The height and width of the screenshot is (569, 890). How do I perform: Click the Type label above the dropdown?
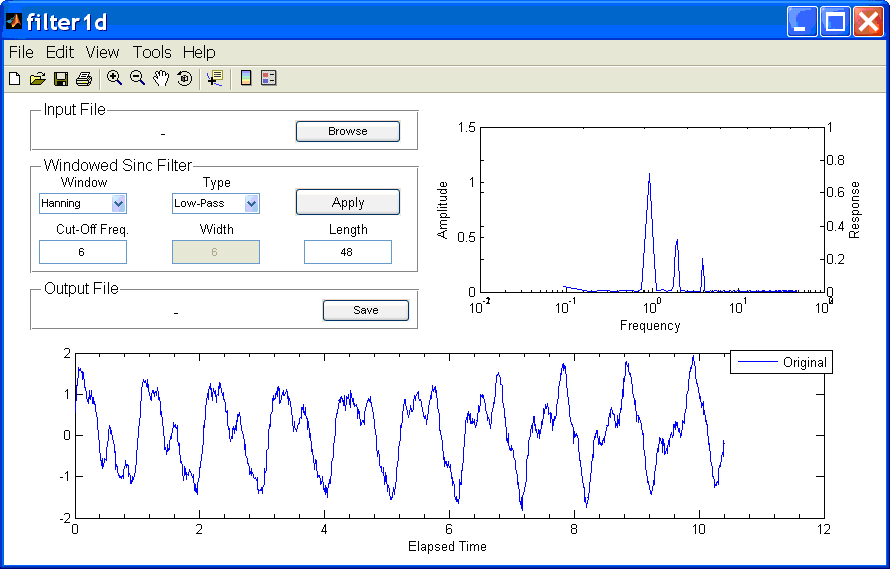click(x=217, y=183)
